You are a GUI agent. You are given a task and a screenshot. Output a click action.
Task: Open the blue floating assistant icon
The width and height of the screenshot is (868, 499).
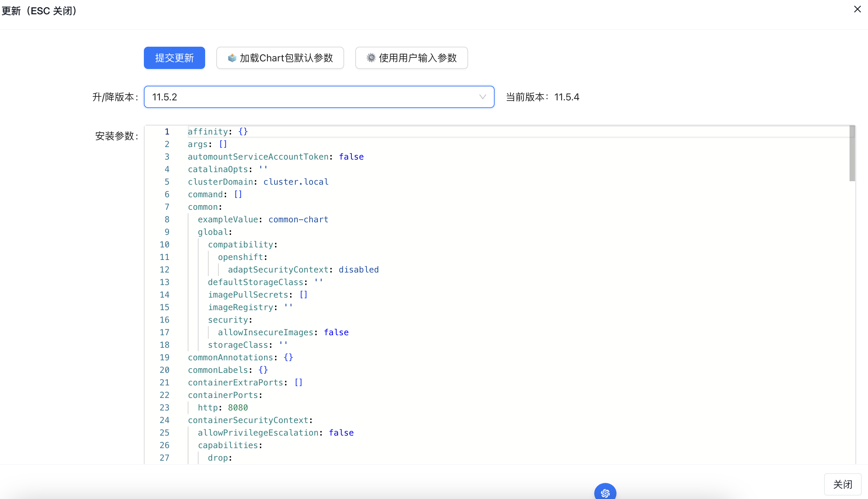pyautogui.click(x=605, y=492)
